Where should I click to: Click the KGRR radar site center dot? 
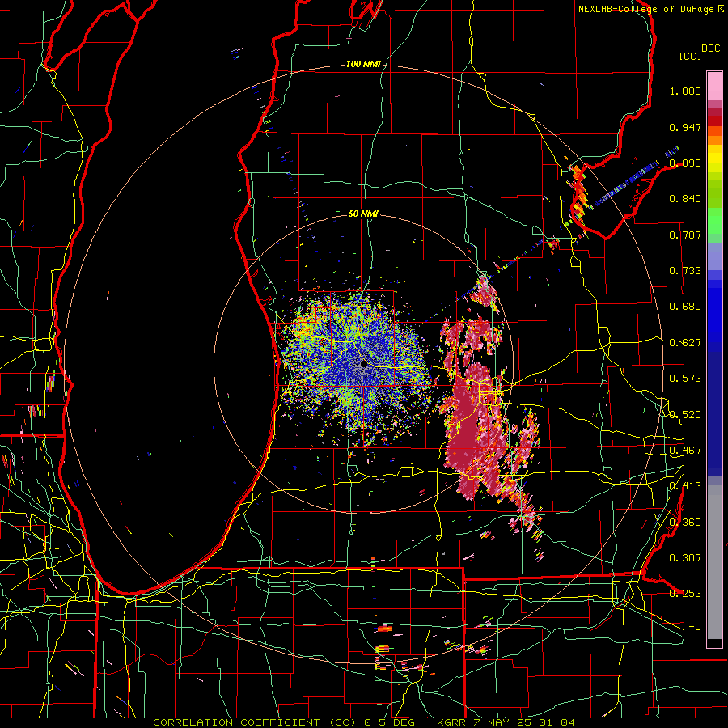363,364
